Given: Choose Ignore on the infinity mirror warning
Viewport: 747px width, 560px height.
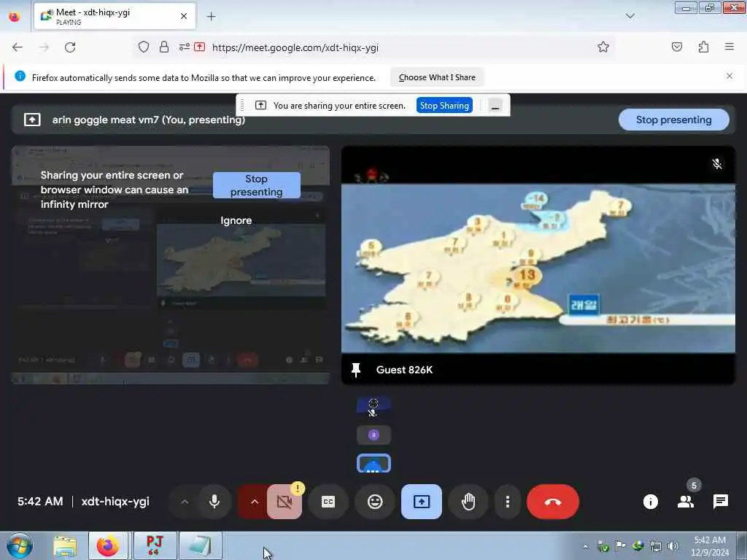Looking at the screenshot, I should [236, 220].
